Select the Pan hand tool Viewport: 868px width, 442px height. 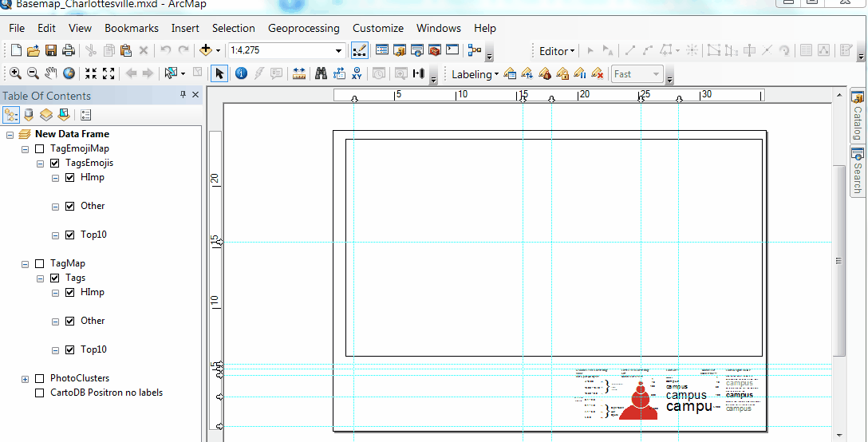[51, 73]
